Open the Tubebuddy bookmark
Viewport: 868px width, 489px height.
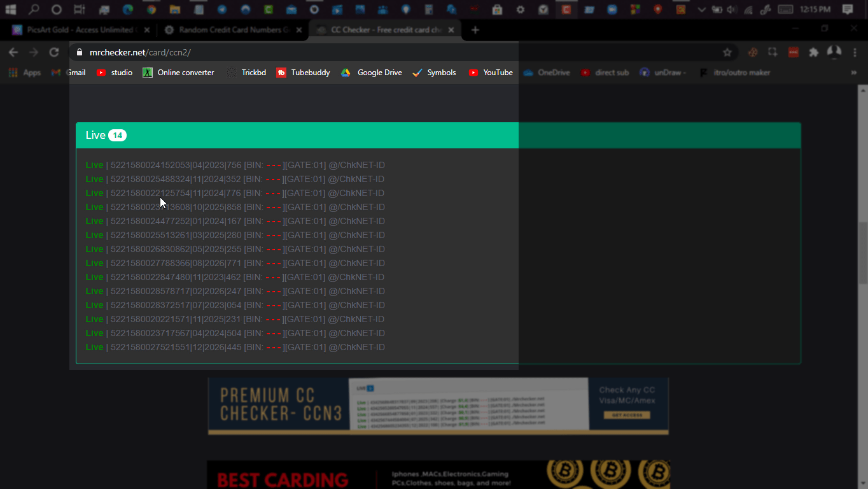click(x=303, y=73)
